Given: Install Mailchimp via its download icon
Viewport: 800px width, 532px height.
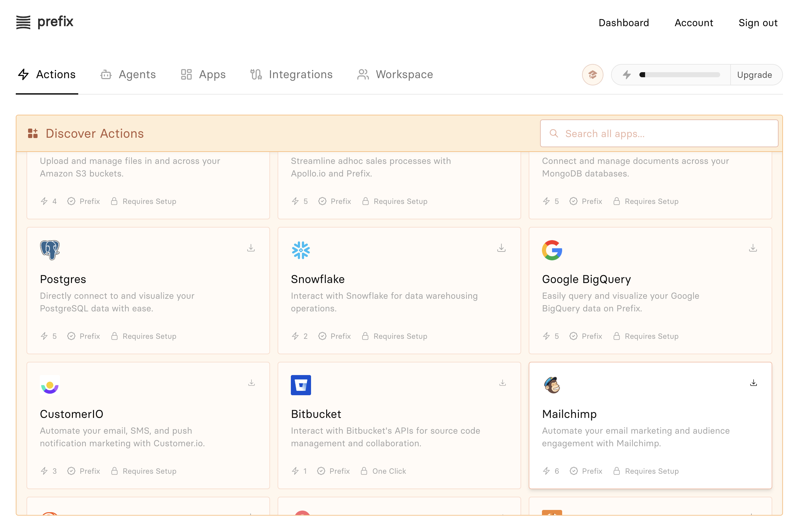Looking at the screenshot, I should [x=754, y=383].
